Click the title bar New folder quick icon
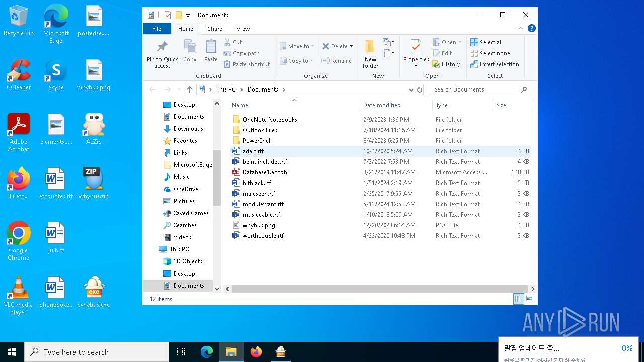The height and width of the screenshot is (362, 644). [x=179, y=15]
